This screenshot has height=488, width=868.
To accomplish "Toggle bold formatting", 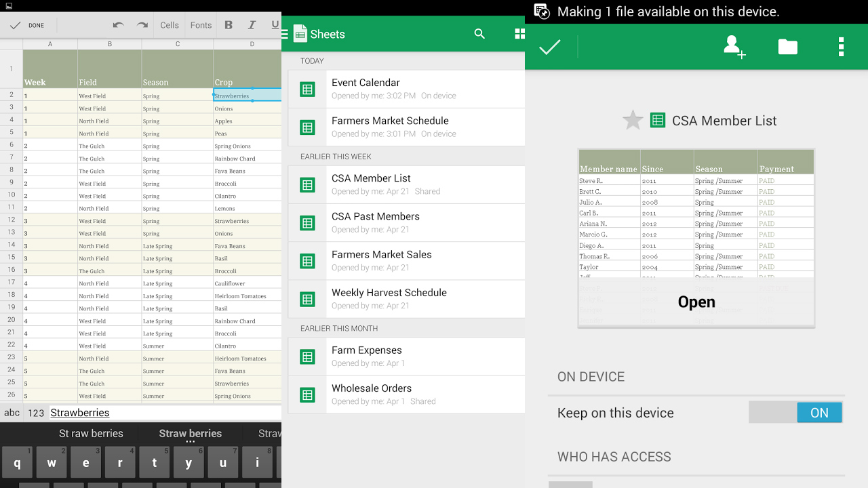I will (x=229, y=25).
